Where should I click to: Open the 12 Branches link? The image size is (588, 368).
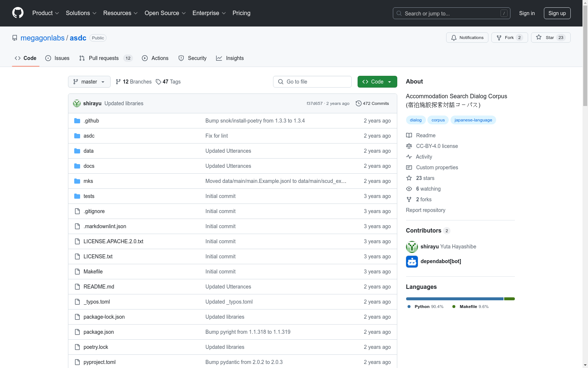(133, 82)
